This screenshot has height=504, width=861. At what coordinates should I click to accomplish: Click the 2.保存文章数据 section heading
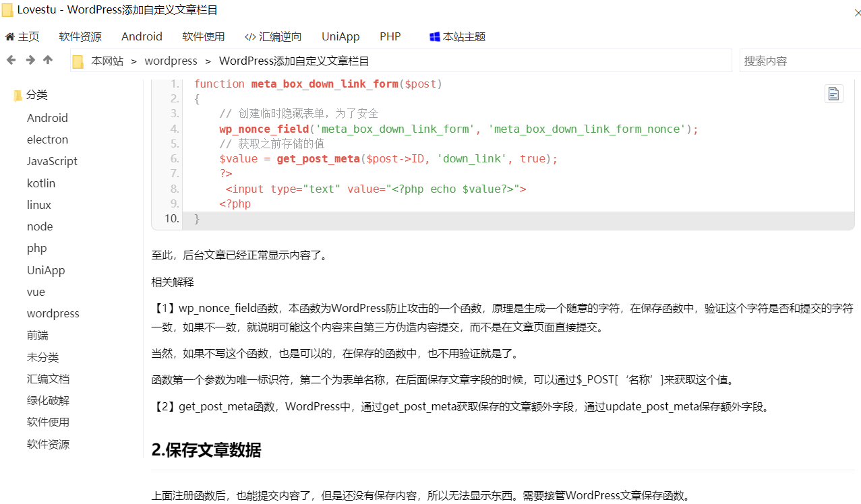[206, 449]
